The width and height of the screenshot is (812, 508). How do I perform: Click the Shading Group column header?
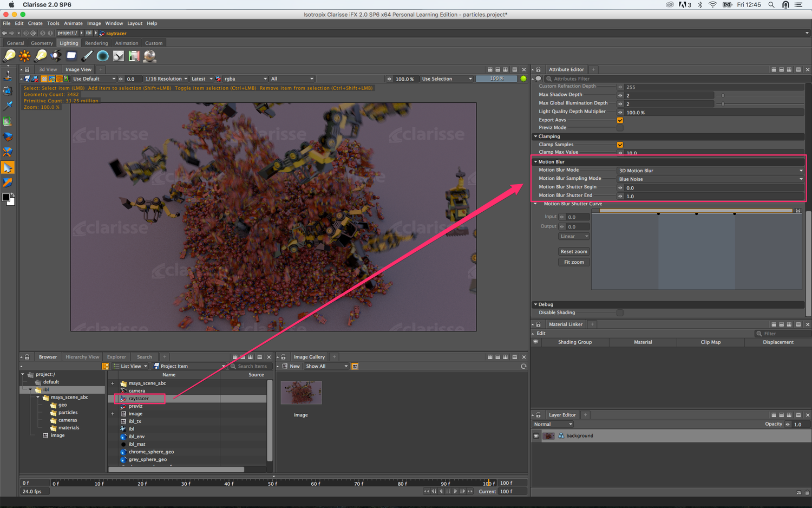pos(575,342)
